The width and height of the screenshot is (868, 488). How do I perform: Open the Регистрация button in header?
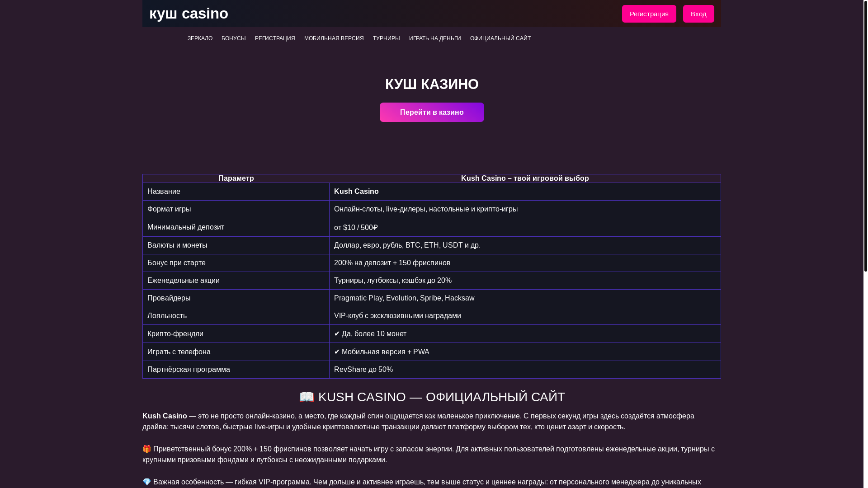click(649, 14)
